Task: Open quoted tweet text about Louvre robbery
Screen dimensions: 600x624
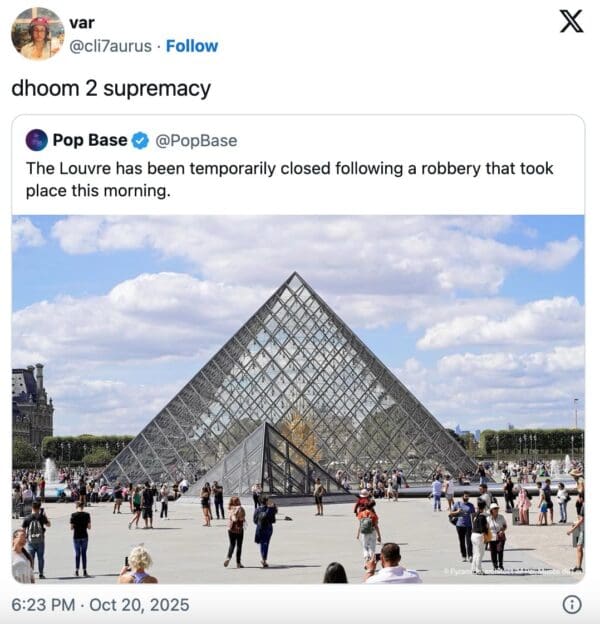Action: (290, 179)
